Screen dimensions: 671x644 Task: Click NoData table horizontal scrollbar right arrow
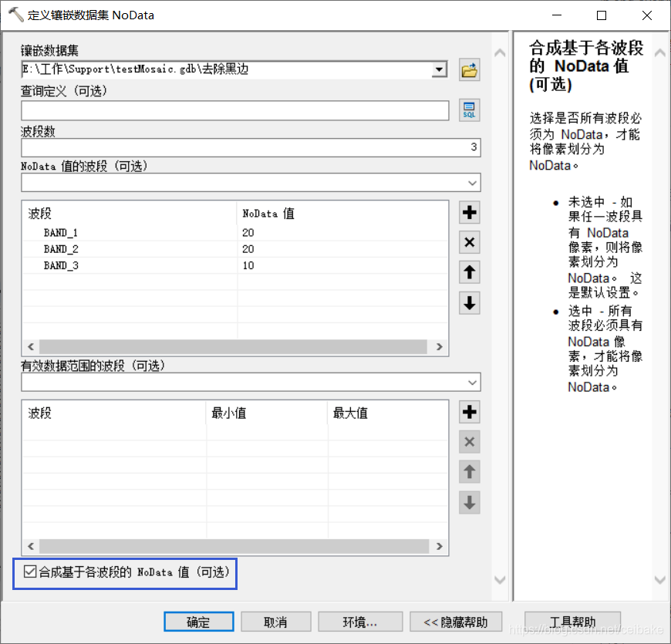tap(440, 346)
